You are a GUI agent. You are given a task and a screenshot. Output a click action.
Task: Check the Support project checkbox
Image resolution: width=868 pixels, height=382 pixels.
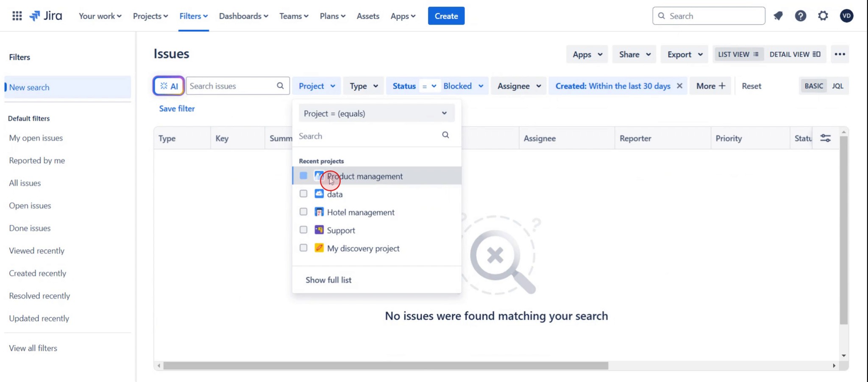coord(303,230)
